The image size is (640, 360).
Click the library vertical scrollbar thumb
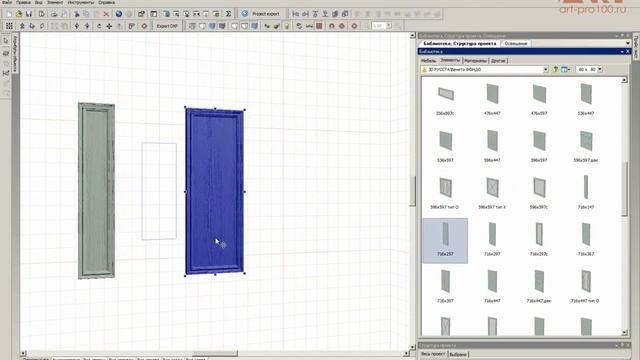point(624,189)
